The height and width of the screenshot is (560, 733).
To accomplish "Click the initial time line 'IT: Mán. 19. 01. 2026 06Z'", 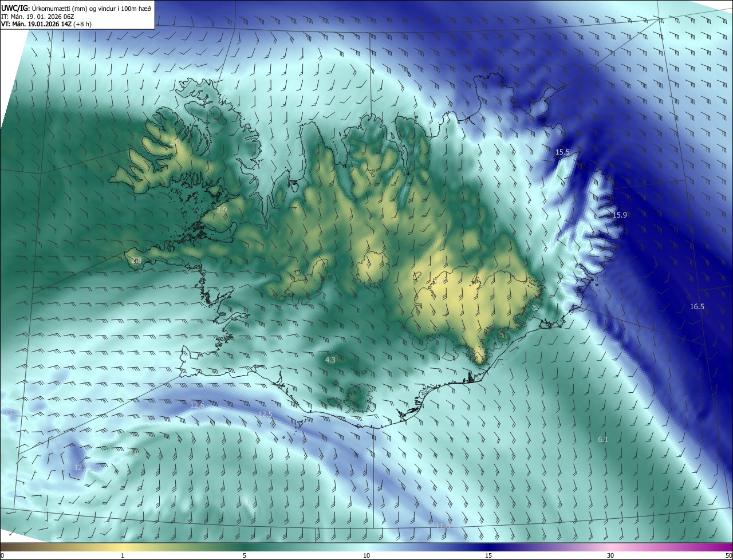I will pyautogui.click(x=37, y=16).
